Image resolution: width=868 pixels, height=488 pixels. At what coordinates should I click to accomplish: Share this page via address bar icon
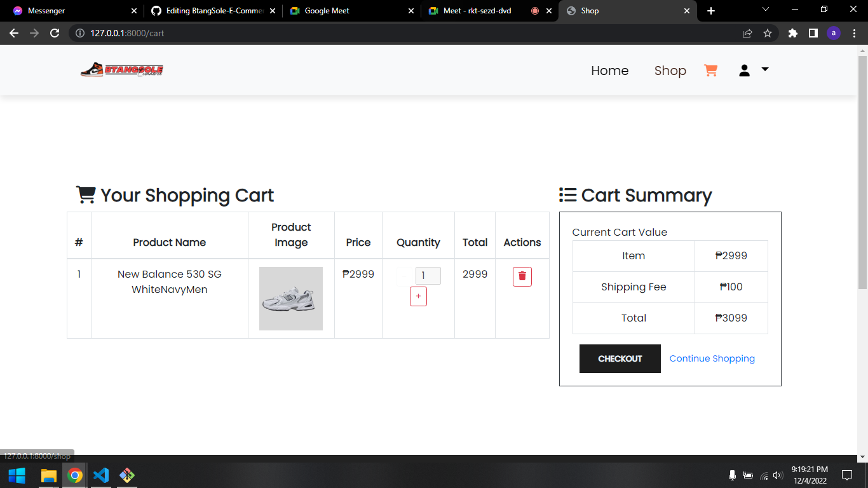tap(747, 33)
